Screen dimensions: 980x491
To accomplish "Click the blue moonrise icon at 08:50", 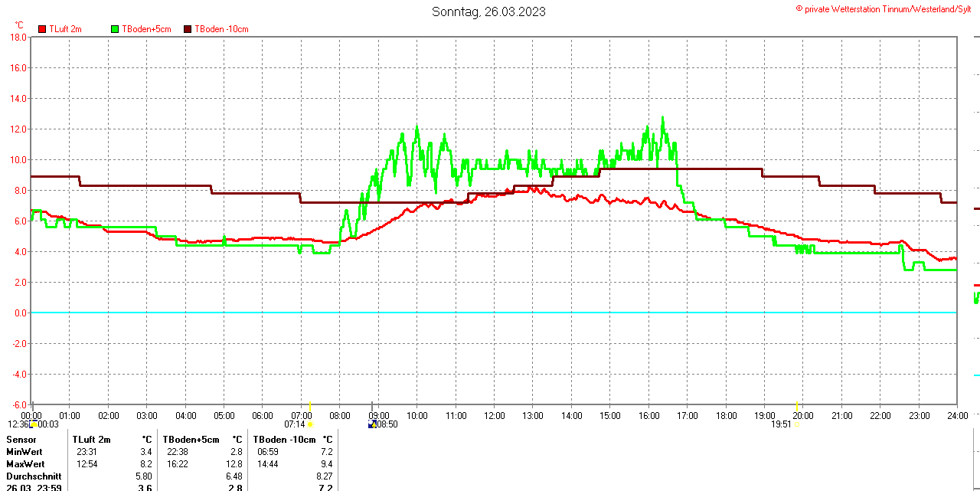I will pyautogui.click(x=372, y=424).
